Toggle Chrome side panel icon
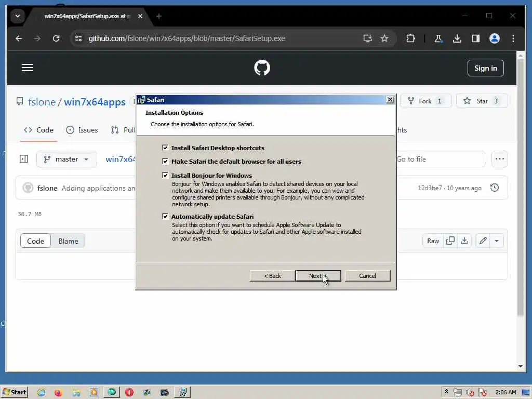 coord(476,38)
